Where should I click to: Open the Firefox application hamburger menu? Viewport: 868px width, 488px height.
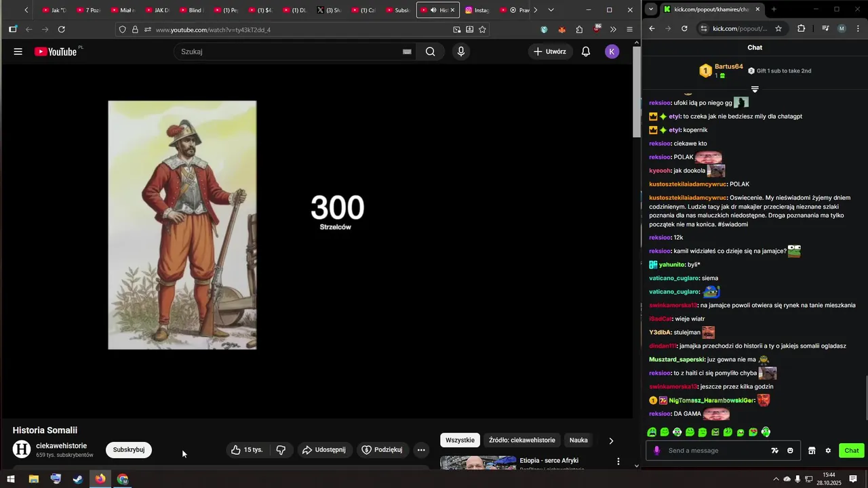[629, 30]
